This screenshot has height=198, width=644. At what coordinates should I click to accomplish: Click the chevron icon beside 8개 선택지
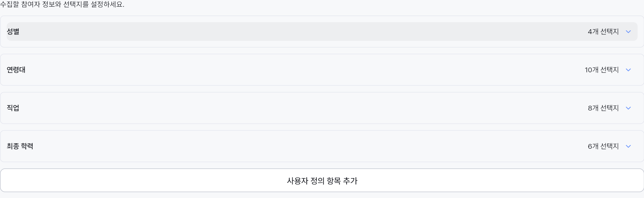(628, 108)
